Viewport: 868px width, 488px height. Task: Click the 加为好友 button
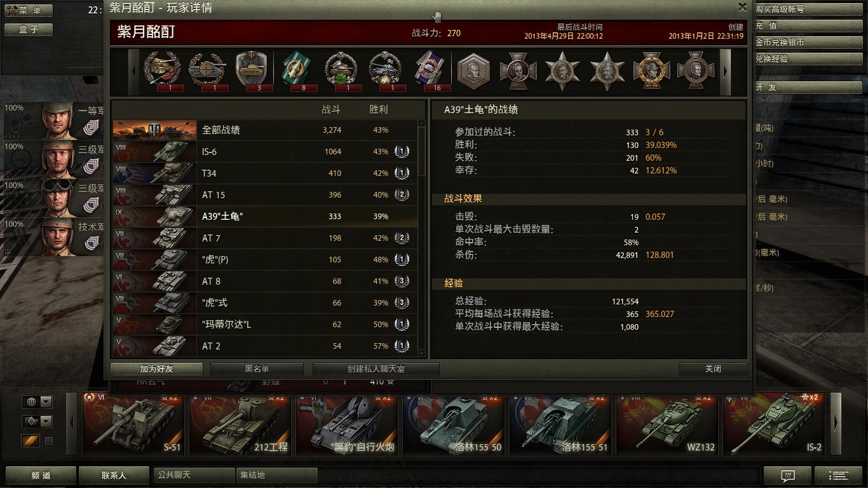[156, 369]
